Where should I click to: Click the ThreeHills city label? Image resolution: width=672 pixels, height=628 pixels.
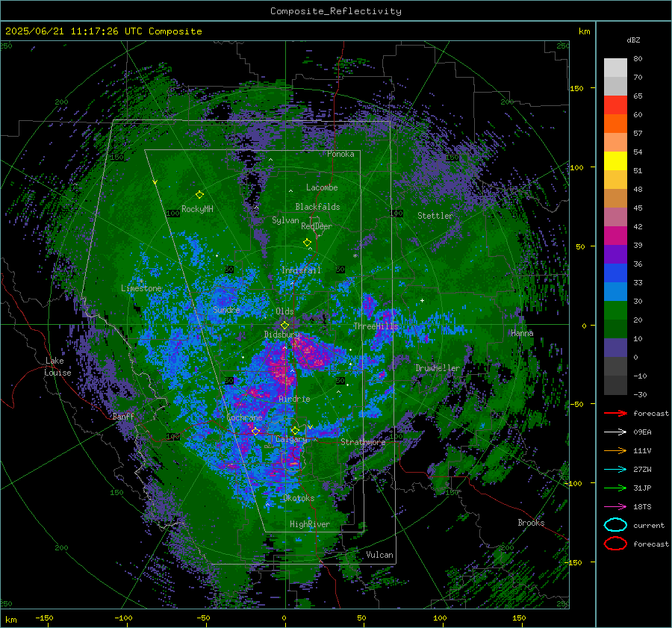376,326
